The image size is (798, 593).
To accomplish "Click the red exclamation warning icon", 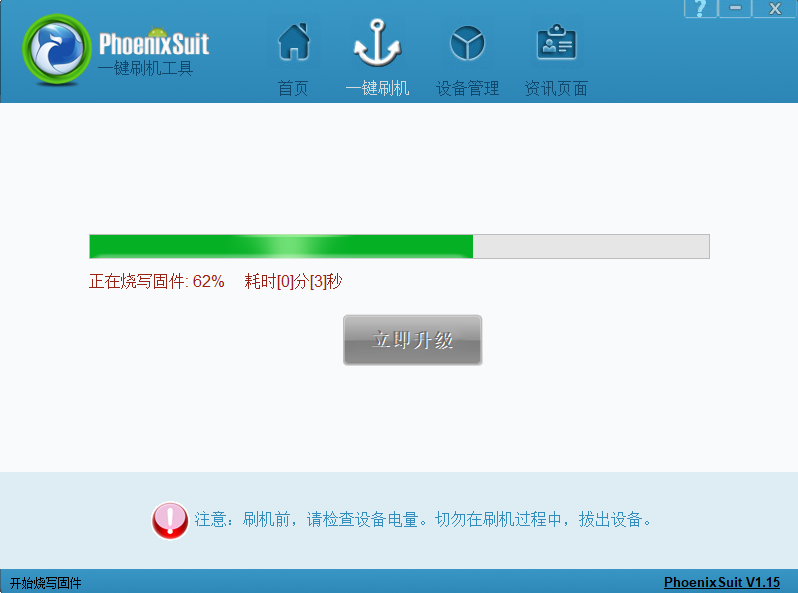I will tap(170, 520).
